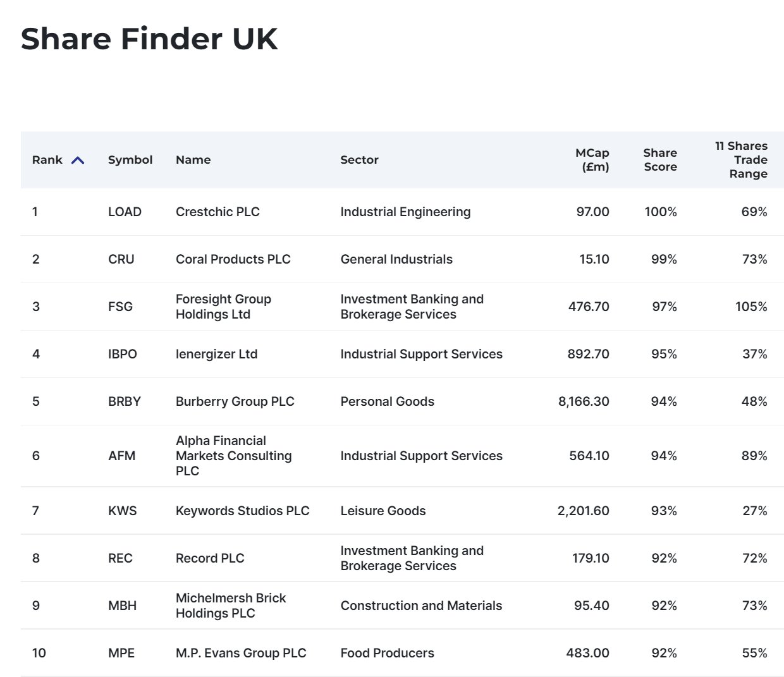Click the 892.70 market cap value
Screen dimensions: 784x677
[x=589, y=354]
